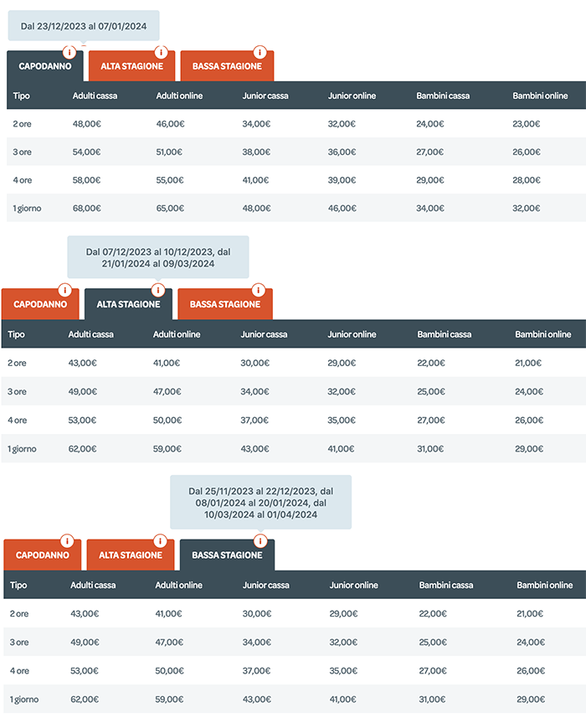Click the tooltip starting 'Dal 07/12/2023'
586x728 pixels.
158,257
